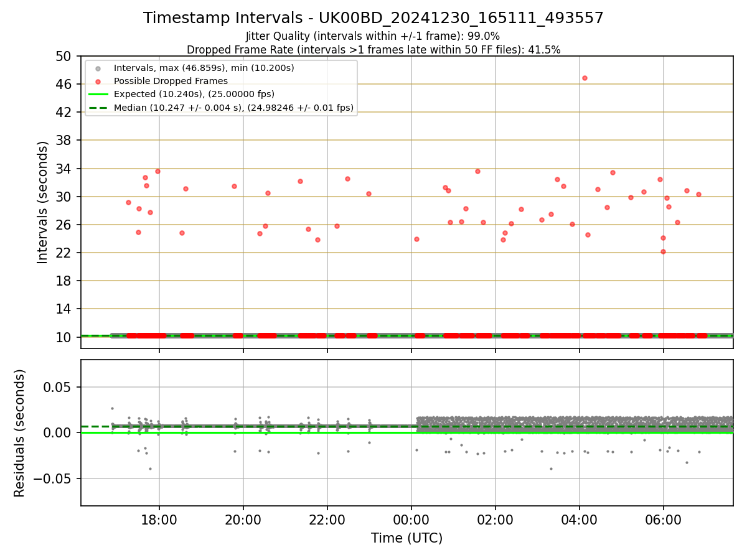Image resolution: width=747 pixels, height=560 pixels.
Task: Click the negative '−0.05' residuals tick label
Action: pyautogui.click(x=52, y=478)
